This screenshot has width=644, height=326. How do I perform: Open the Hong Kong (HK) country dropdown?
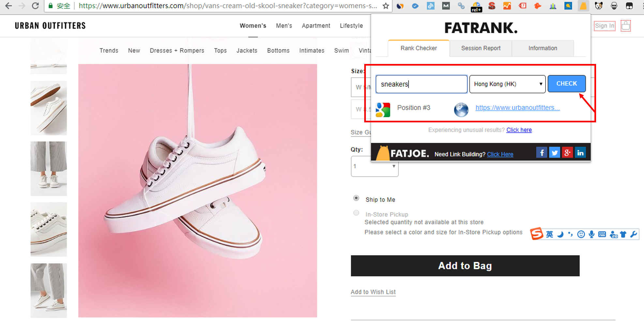coord(507,84)
